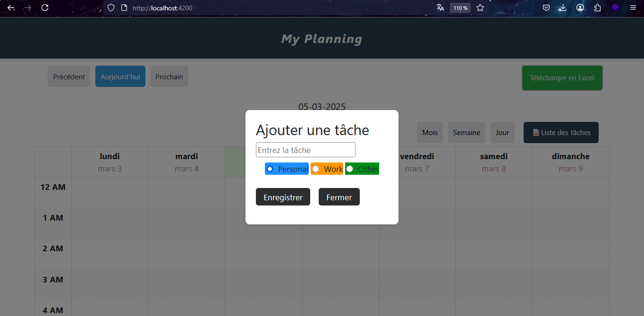Click the Précédent button
644x316 pixels.
[69, 77]
